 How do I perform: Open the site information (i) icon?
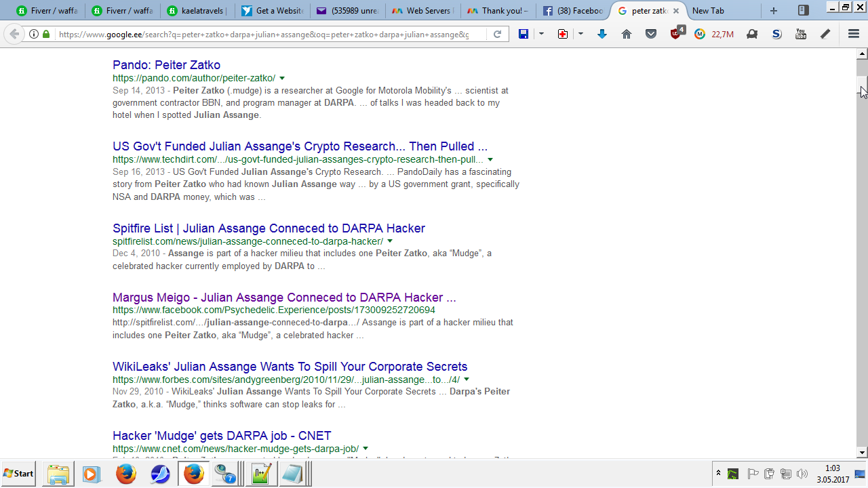click(x=34, y=34)
